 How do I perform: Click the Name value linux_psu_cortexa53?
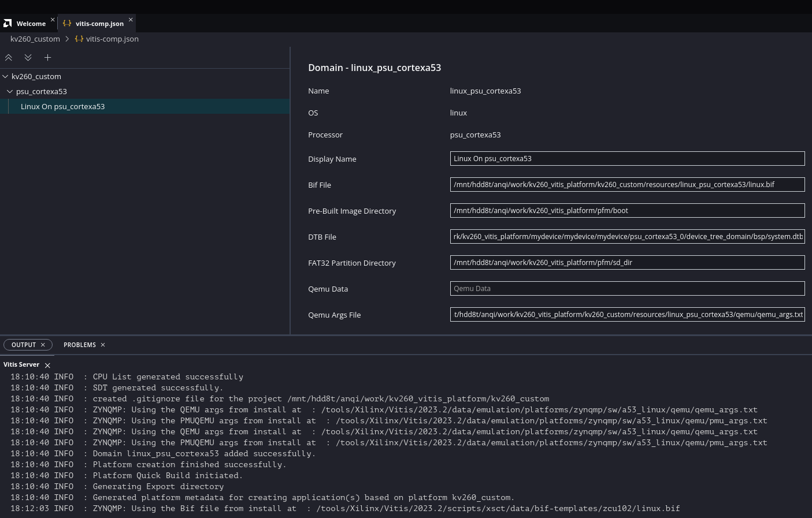pyautogui.click(x=485, y=91)
